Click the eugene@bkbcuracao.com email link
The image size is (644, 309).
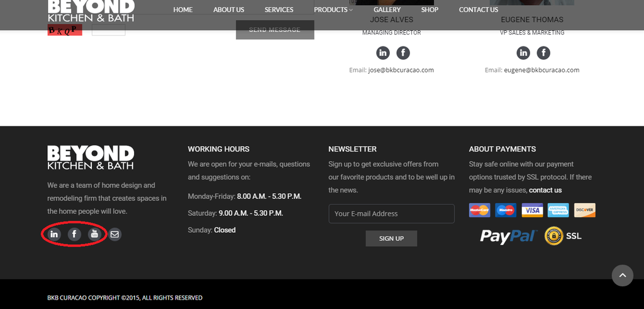click(541, 70)
